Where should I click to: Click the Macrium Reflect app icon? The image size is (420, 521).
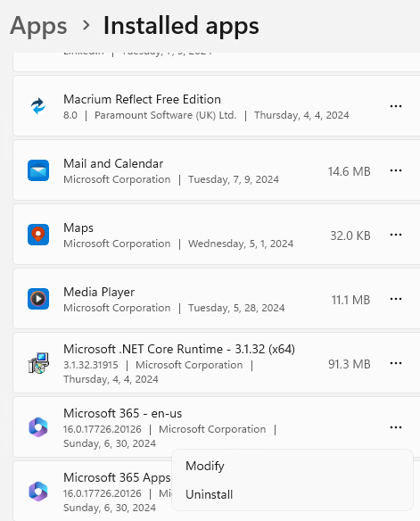pyautogui.click(x=38, y=106)
